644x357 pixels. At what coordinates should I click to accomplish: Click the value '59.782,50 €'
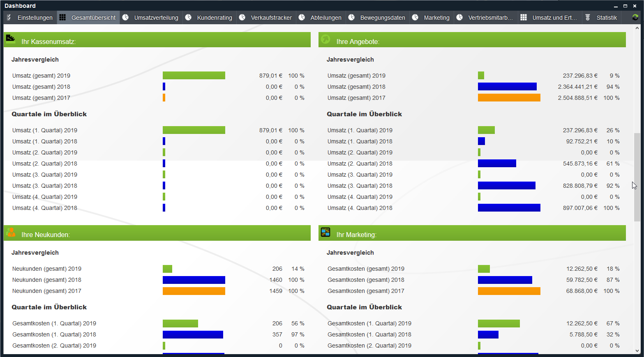[582, 280]
